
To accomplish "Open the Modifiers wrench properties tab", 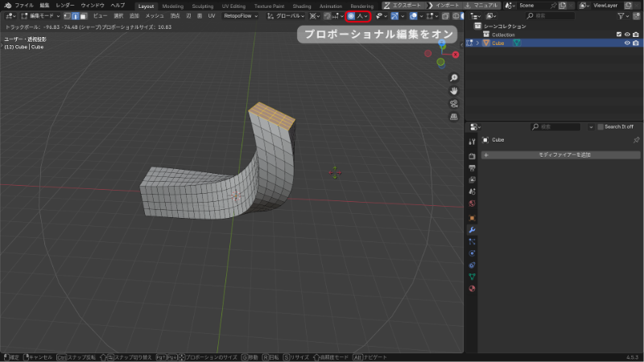I will (x=472, y=229).
